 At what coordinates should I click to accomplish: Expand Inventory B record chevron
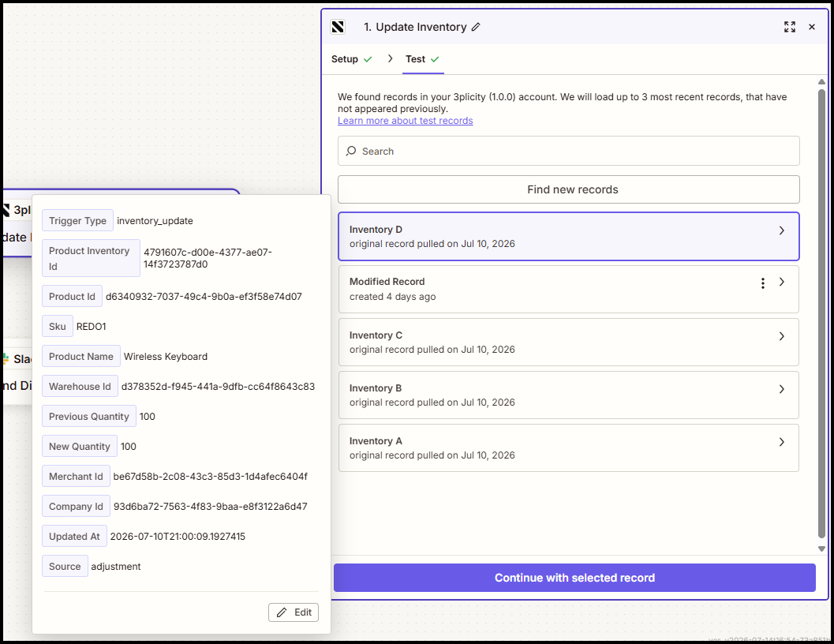pyautogui.click(x=781, y=389)
